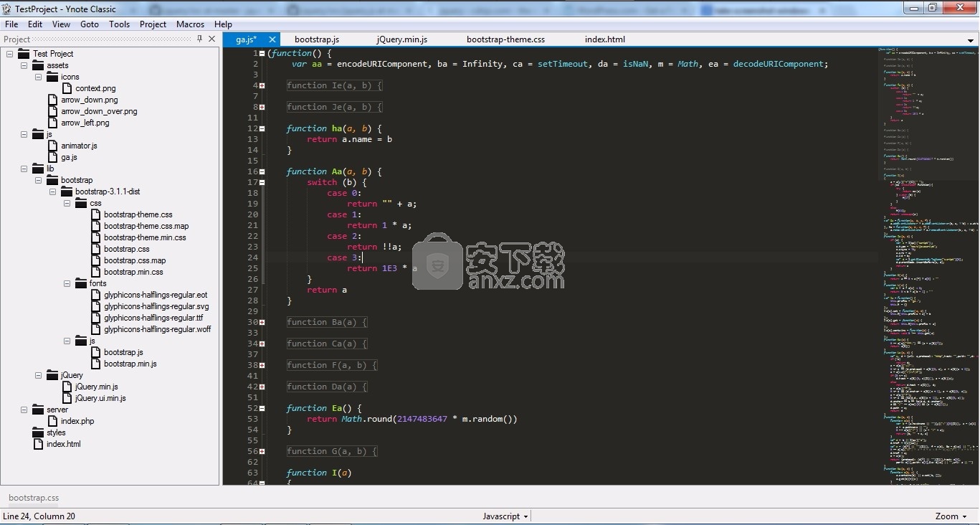Switch to the bootstrap-theme.css tab

(506, 39)
